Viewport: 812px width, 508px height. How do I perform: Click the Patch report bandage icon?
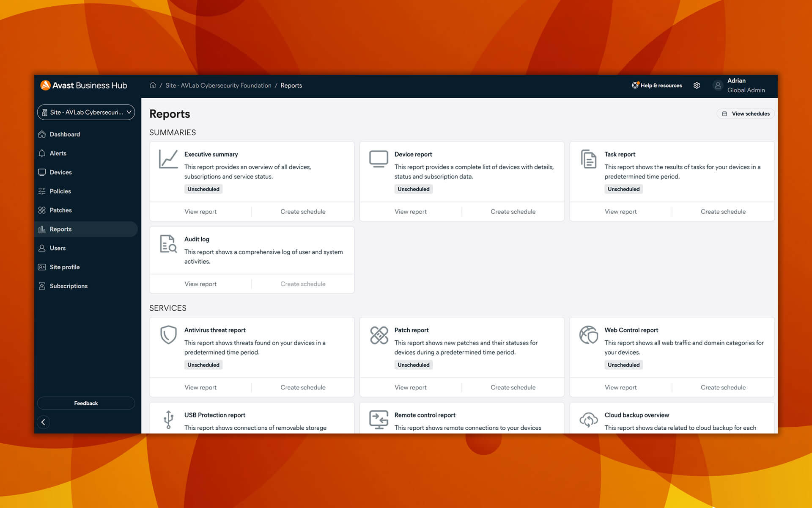379,335
